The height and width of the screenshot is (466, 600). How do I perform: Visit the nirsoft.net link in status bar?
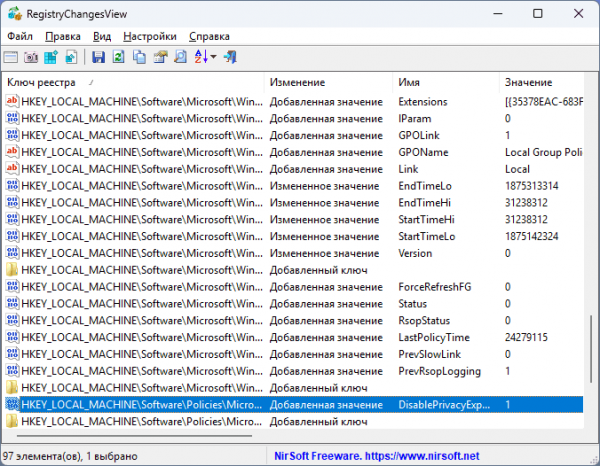click(x=422, y=456)
